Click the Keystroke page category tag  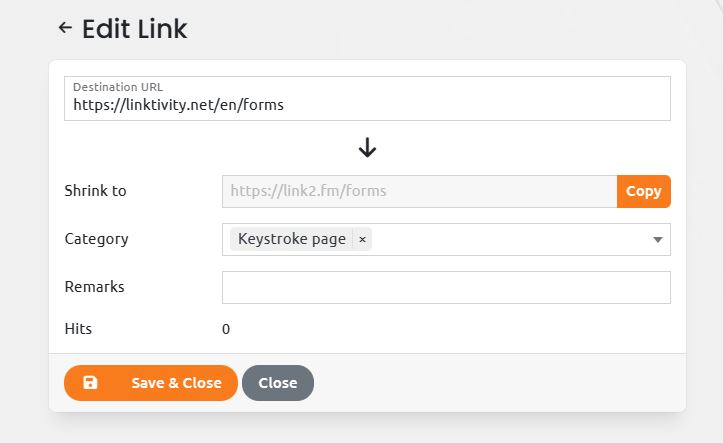pos(291,239)
